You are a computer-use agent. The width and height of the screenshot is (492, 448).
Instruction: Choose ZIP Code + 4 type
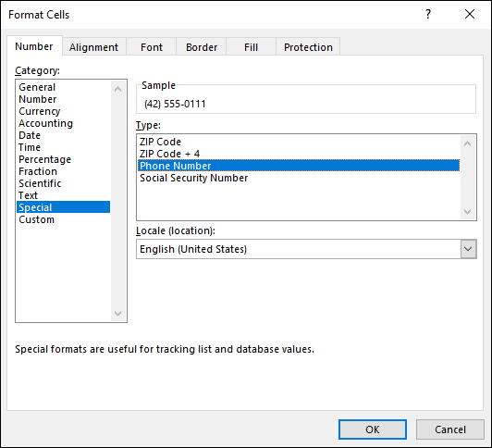299,154
